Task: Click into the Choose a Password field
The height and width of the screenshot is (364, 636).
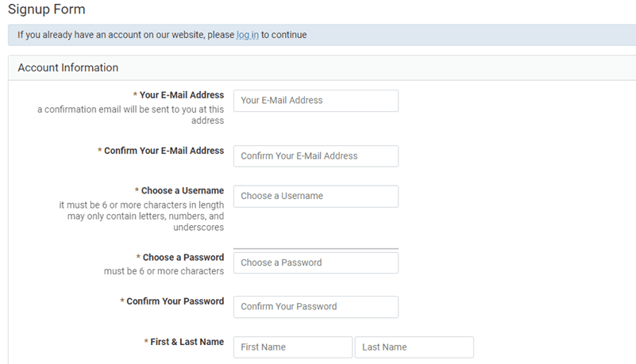Action: pos(315,262)
